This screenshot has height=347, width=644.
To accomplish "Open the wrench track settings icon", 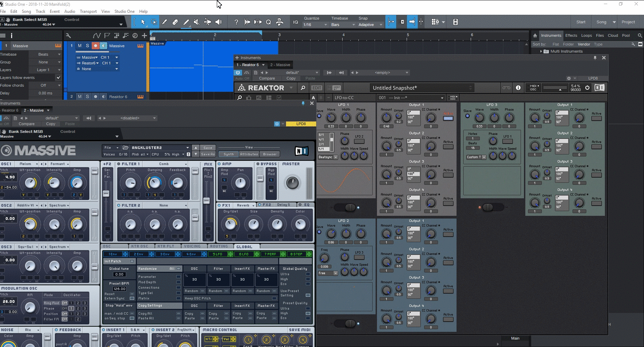I will point(68,35).
